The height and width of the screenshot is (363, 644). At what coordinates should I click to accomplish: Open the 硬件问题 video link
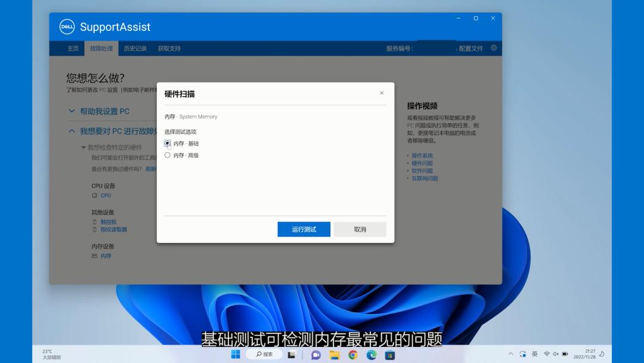tap(421, 162)
